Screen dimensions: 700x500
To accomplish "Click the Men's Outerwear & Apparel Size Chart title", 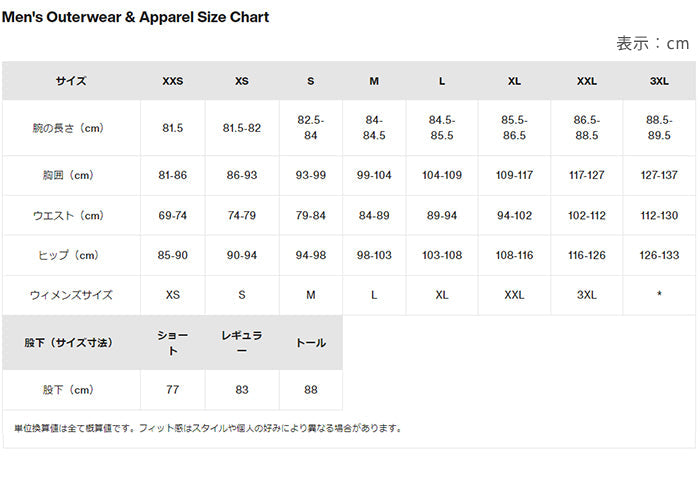I will coord(135,17).
